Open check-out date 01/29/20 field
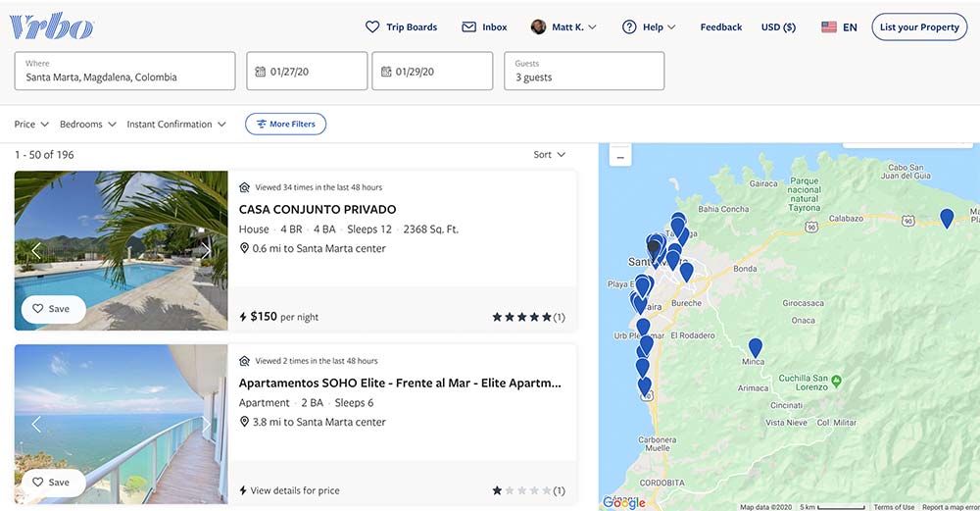The image size is (980, 511). coord(432,71)
